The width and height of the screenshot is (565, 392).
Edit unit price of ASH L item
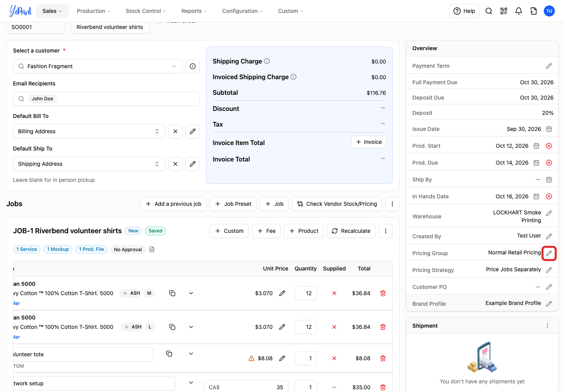[x=282, y=327]
